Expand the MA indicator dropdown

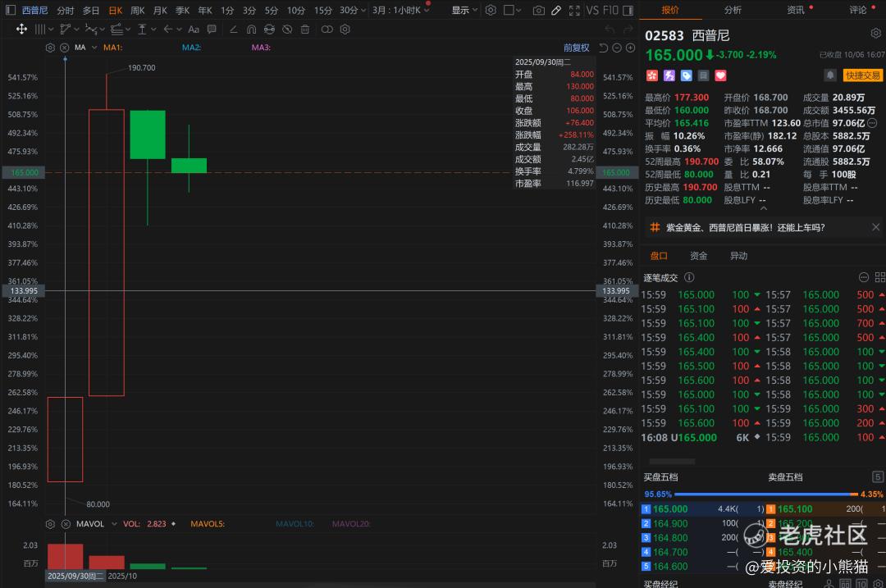click(94, 48)
